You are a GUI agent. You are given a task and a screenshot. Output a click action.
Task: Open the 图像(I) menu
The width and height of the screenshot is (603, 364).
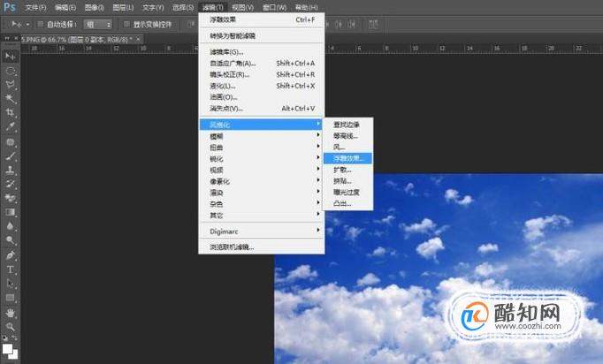(x=95, y=7)
